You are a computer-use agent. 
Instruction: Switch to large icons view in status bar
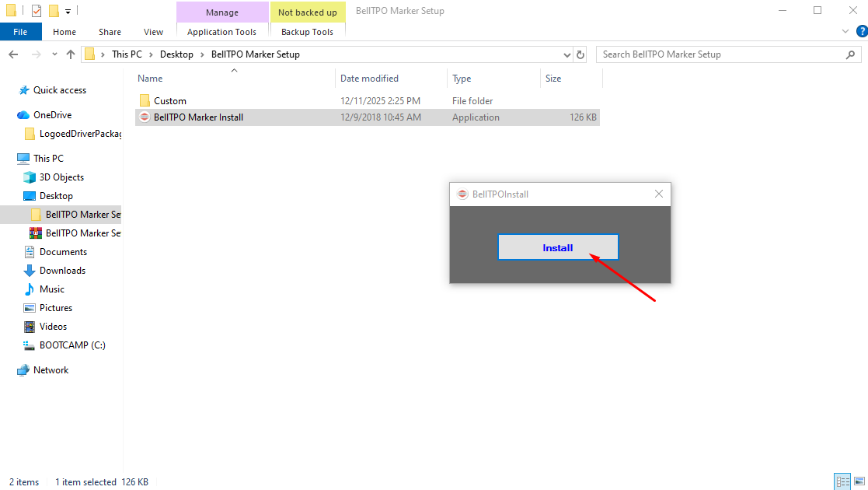pyautogui.click(x=857, y=481)
